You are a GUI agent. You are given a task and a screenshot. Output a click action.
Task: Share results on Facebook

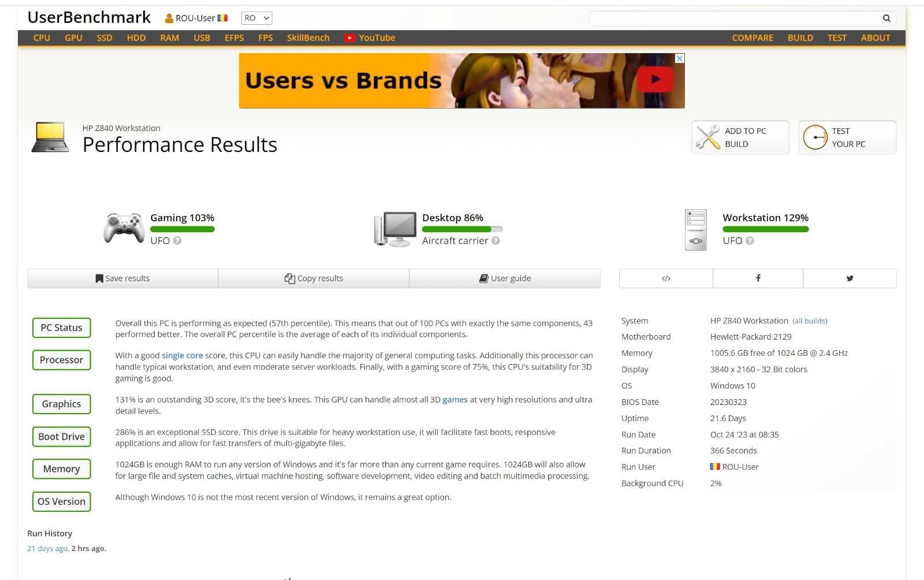pos(758,278)
